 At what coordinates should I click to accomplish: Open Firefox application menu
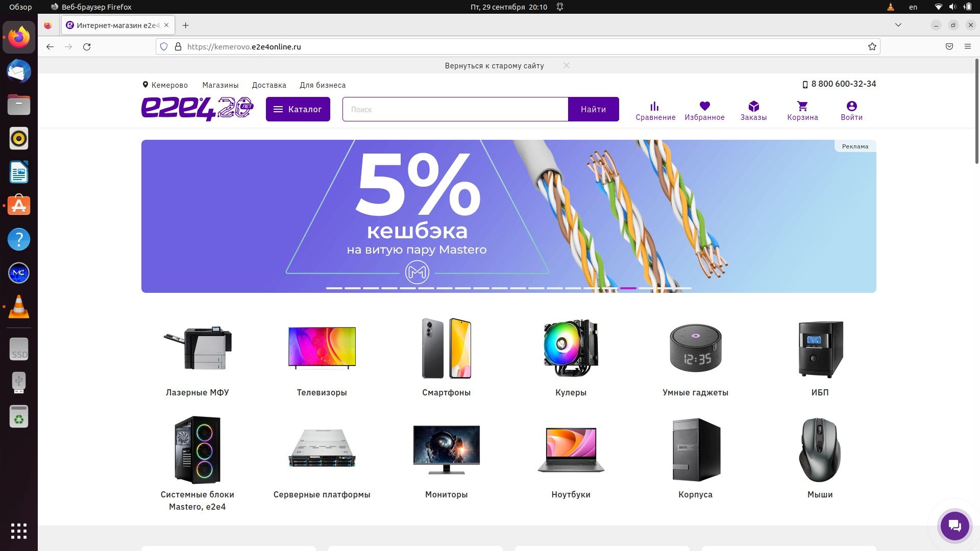click(967, 46)
